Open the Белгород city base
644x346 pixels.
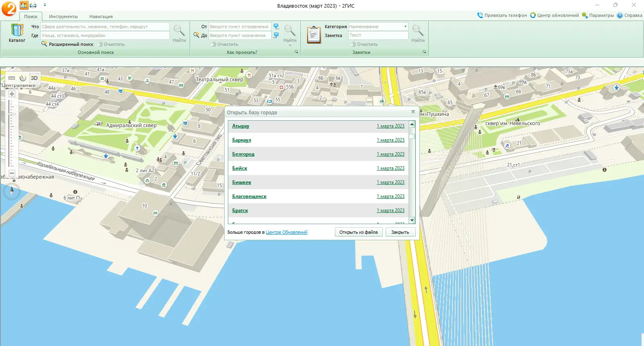tap(243, 154)
